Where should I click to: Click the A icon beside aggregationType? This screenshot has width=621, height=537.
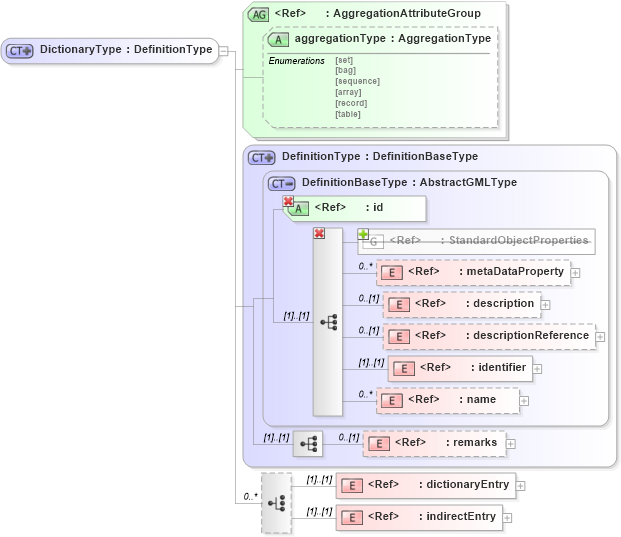[x=278, y=40]
